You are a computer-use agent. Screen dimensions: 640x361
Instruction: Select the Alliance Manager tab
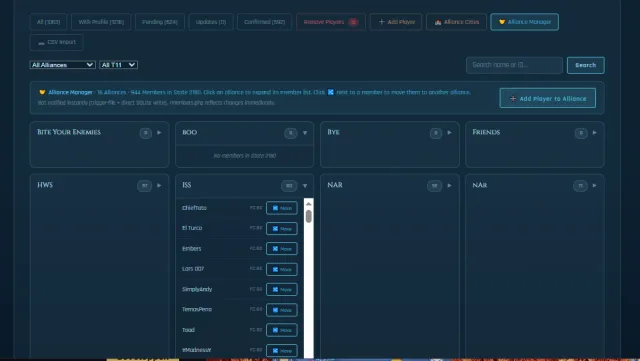click(524, 22)
